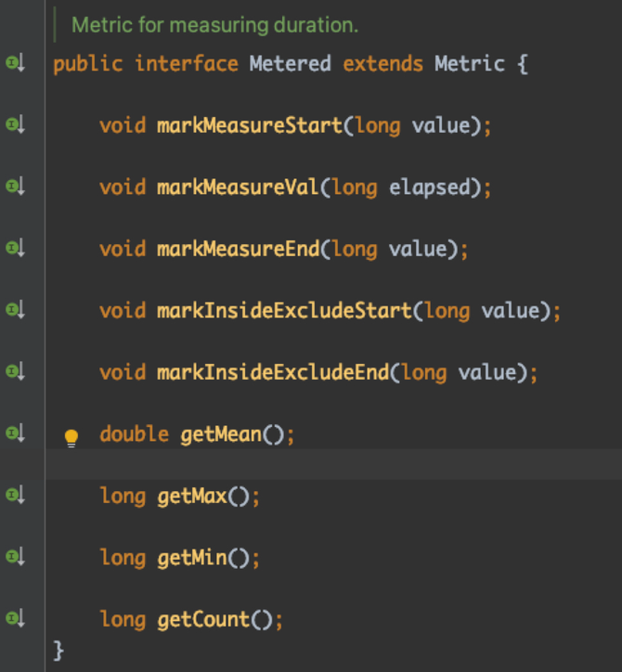Screen dimensions: 622x672
Task: Click gutter icon beside getMin method
Action: [x=15, y=557]
